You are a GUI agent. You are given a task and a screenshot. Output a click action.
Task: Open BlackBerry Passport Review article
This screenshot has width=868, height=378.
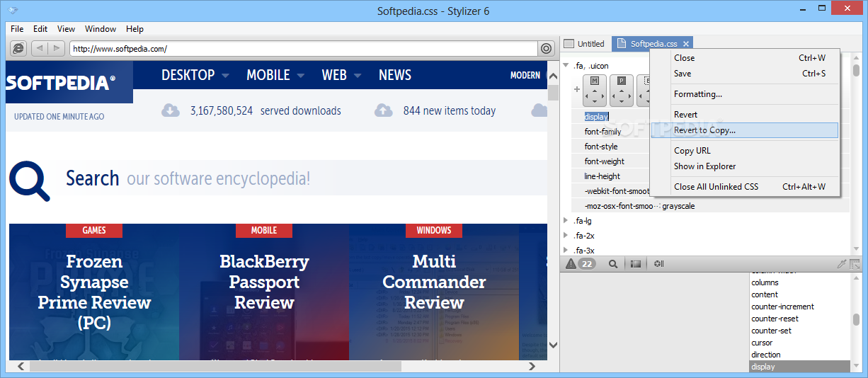point(264,282)
